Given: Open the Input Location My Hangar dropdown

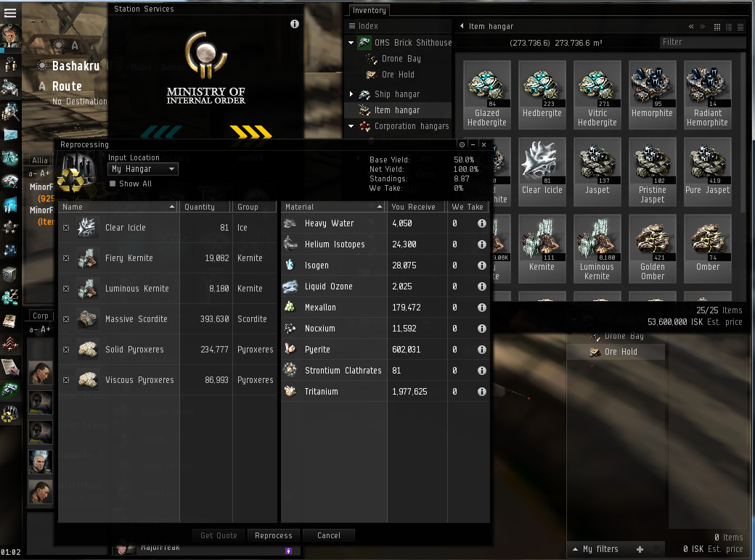Looking at the screenshot, I should click(143, 169).
